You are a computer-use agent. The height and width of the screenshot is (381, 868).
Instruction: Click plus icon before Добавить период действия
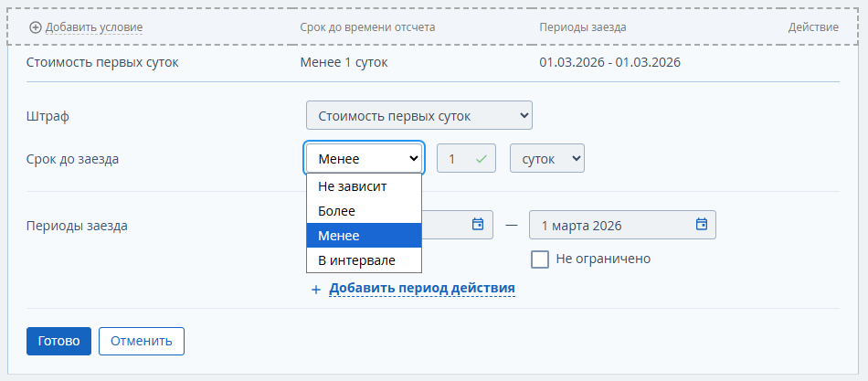point(316,290)
